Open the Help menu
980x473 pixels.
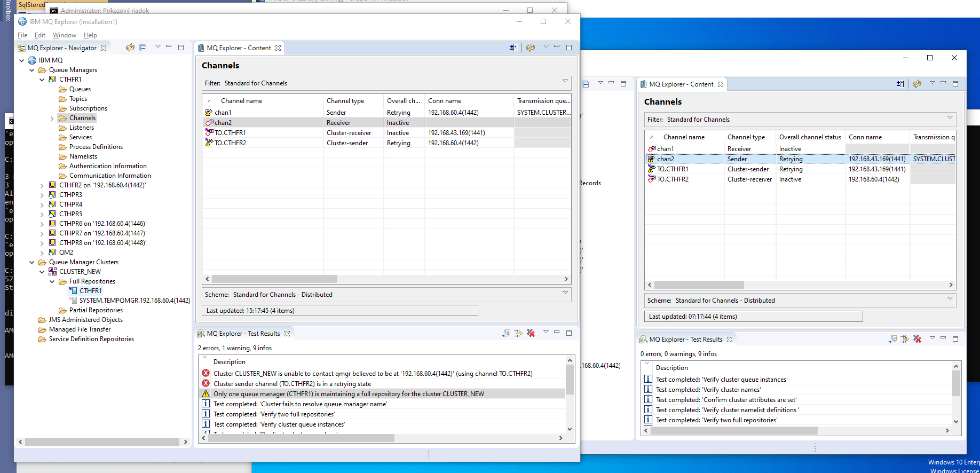[90, 35]
